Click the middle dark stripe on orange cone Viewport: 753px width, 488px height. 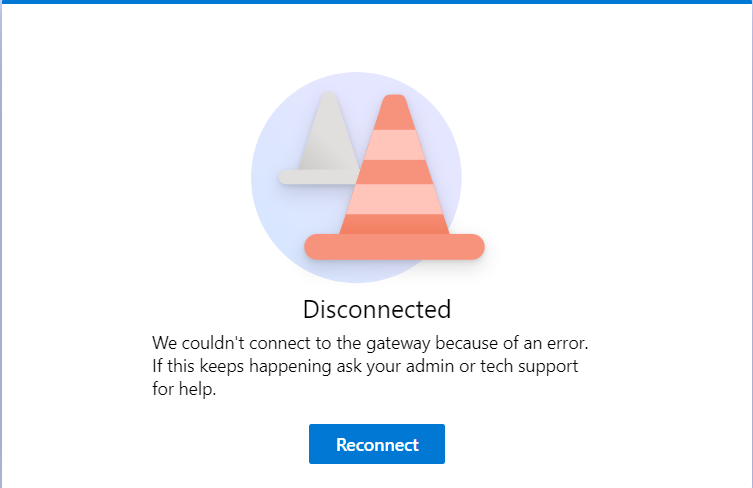point(394,172)
